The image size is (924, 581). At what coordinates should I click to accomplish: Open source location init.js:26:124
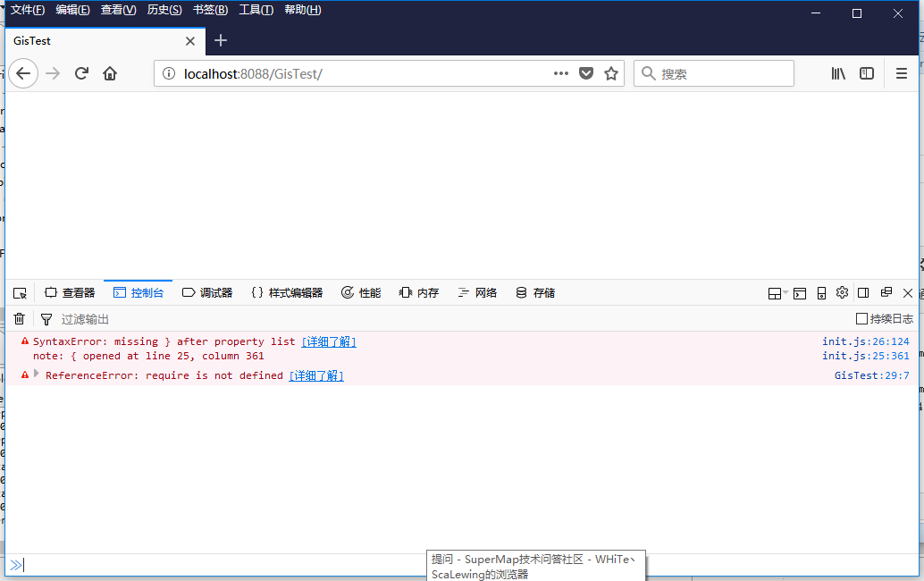866,341
